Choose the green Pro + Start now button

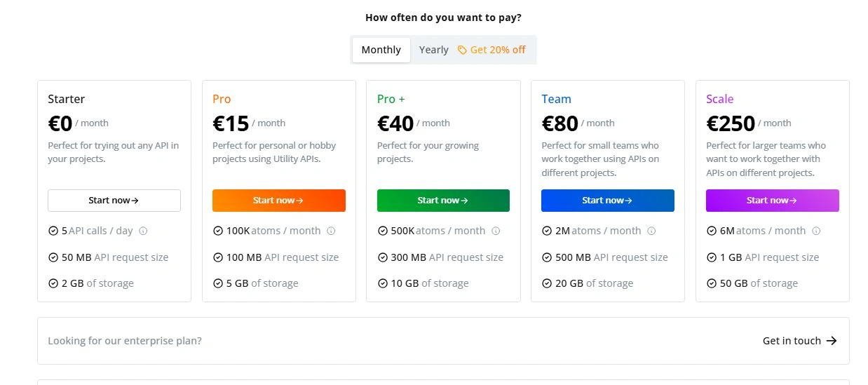point(443,201)
